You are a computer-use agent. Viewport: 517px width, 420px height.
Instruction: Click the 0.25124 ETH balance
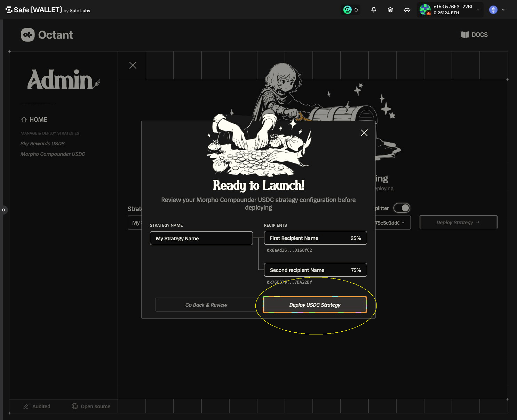(x=446, y=13)
